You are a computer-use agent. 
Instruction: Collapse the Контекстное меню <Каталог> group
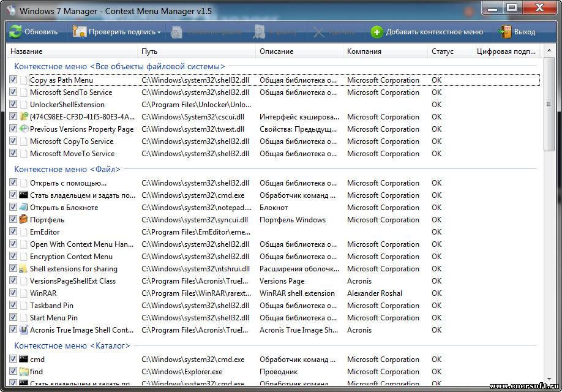(72, 345)
